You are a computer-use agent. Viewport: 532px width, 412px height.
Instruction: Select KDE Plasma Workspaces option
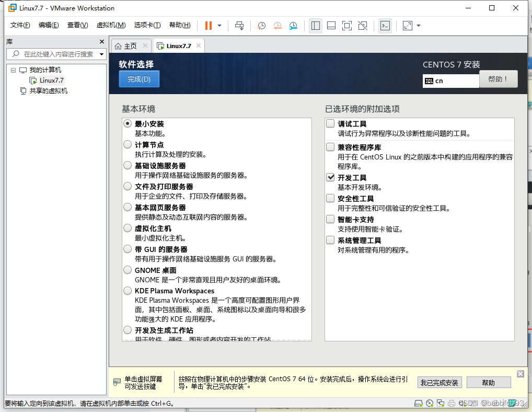pos(128,291)
